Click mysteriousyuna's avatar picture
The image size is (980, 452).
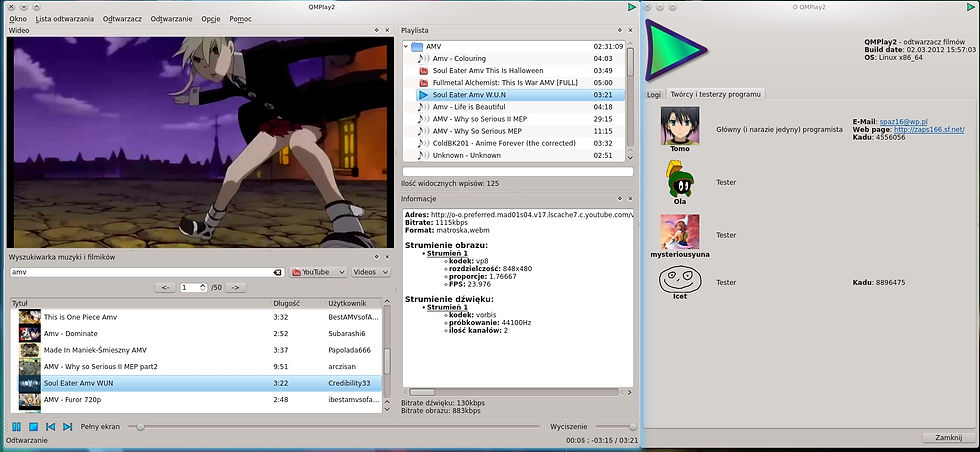(680, 231)
